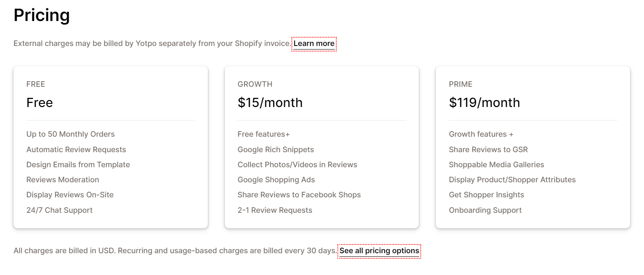Image resolution: width=644 pixels, height=275 pixels.
Task: Select the PRIME plan label
Action: tap(460, 84)
